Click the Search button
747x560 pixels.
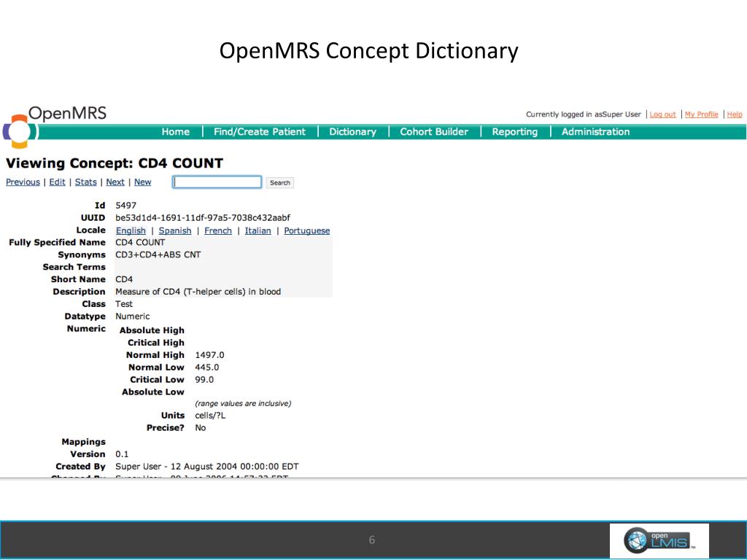(x=279, y=183)
